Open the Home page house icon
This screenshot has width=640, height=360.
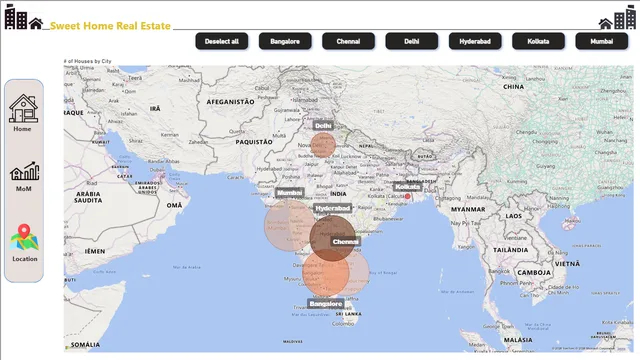(x=23, y=108)
